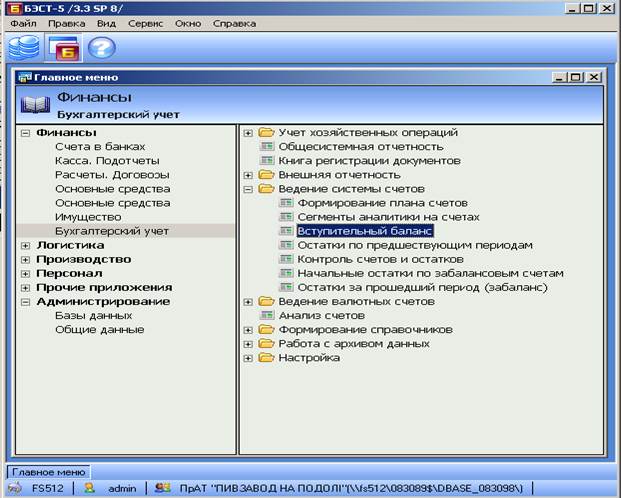Image resolution: width=621 pixels, height=498 pixels.
Task: Click the folder icon of Ведение системы счетов
Action: click(x=266, y=189)
